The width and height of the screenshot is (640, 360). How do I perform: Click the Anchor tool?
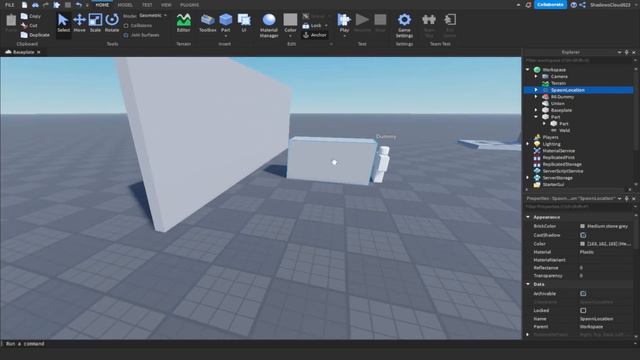click(x=315, y=35)
